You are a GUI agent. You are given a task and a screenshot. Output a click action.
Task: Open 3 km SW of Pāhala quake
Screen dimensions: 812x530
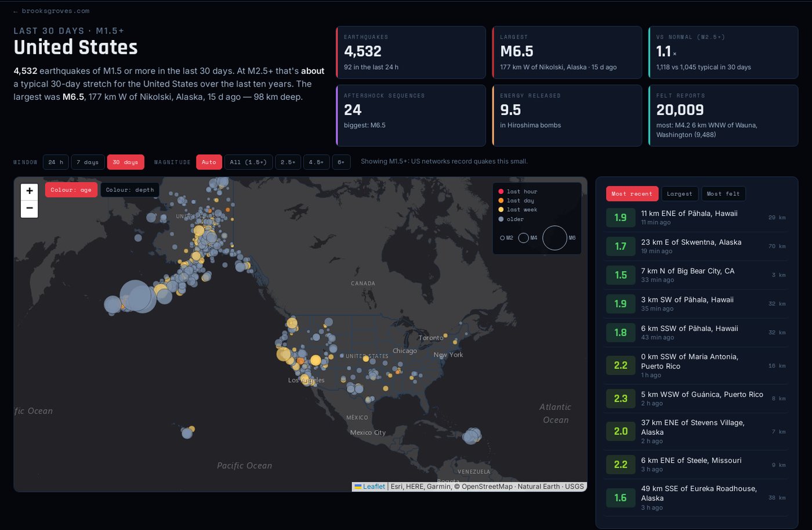tap(696, 304)
